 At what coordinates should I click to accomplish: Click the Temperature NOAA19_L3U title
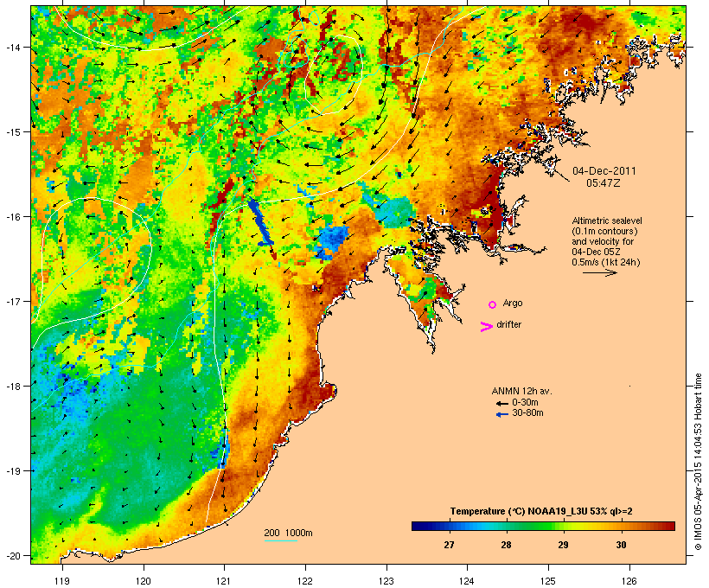[x=541, y=512]
